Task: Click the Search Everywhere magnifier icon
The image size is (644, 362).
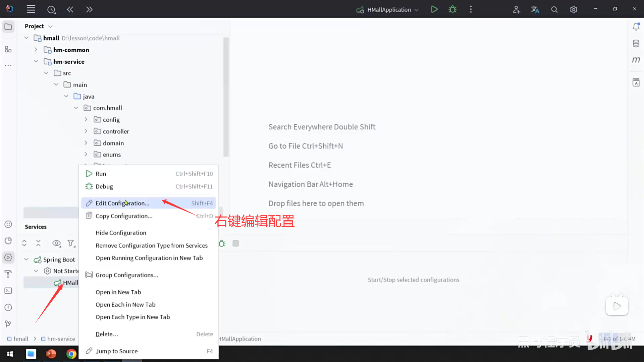Action: 554,9
